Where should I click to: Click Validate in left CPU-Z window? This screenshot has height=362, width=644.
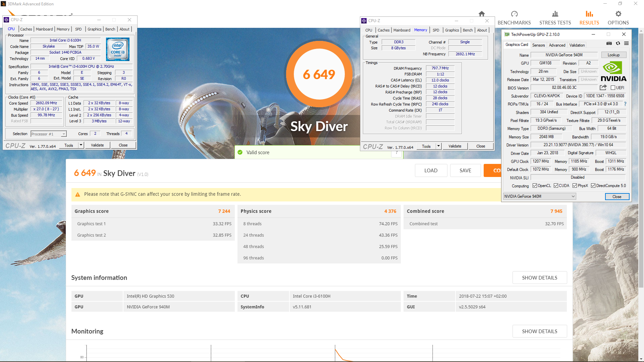[x=97, y=145]
